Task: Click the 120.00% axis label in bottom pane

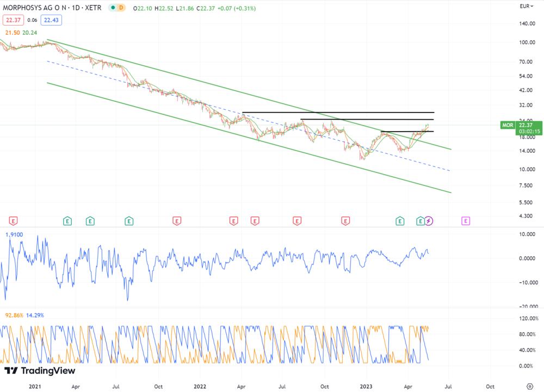Action: (528, 318)
